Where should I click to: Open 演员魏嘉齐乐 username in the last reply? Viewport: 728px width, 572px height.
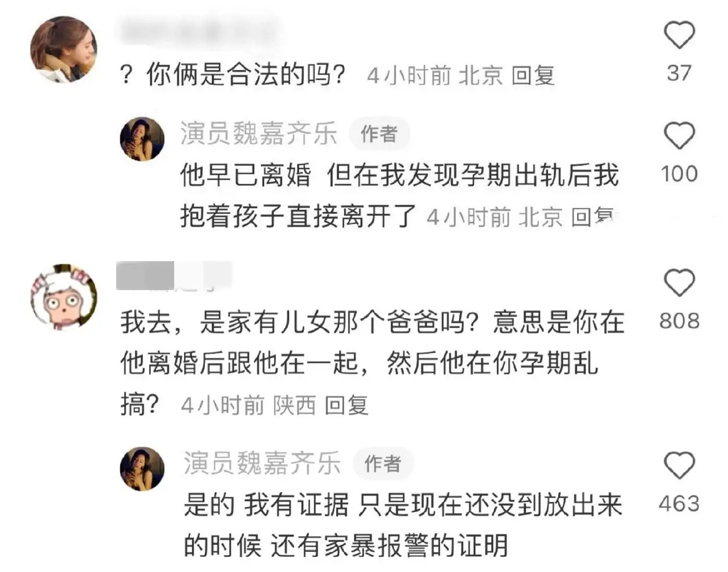[262, 463]
